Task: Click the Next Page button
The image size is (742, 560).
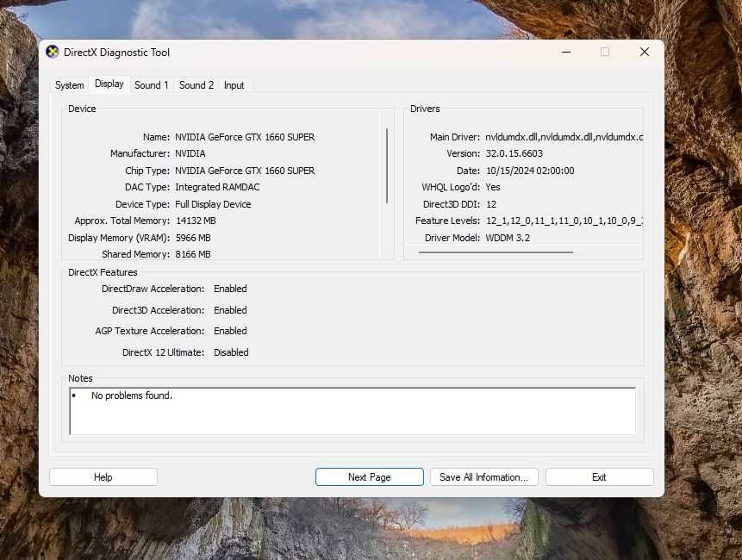Action: [x=370, y=476]
